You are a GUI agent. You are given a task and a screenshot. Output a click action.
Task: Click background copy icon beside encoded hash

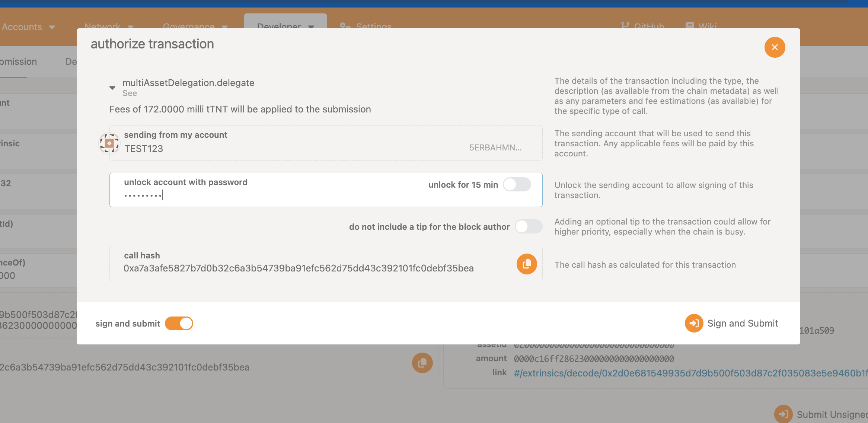[422, 363]
